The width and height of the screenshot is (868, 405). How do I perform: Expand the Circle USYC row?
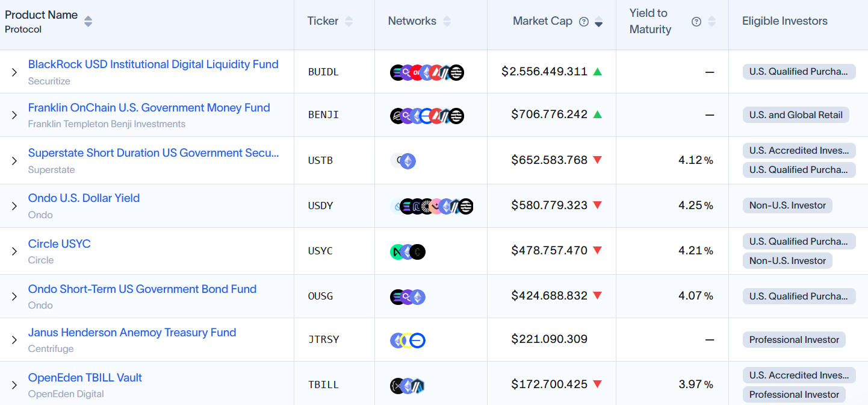[x=14, y=251]
